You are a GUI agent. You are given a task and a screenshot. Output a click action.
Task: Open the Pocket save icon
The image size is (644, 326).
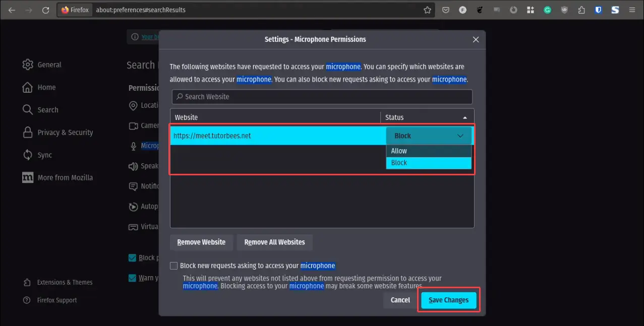point(446,10)
